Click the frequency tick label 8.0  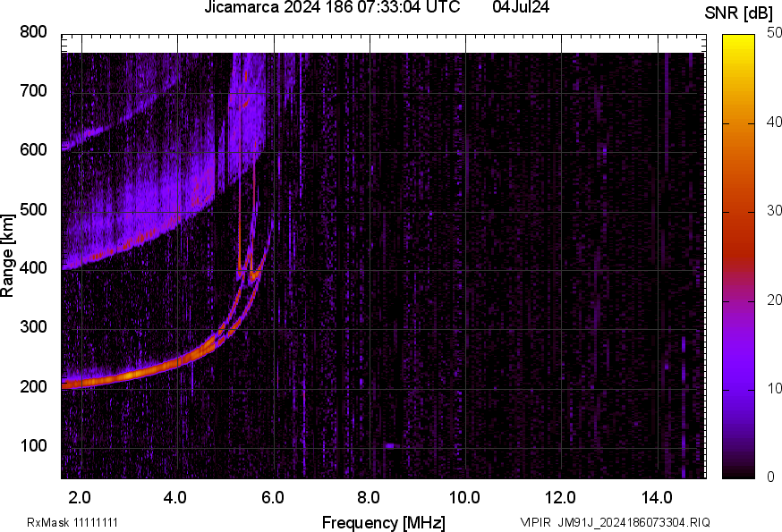369,498
